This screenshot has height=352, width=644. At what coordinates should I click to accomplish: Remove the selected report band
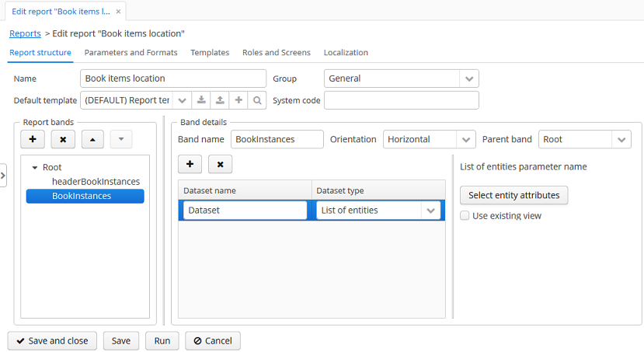pos(63,139)
